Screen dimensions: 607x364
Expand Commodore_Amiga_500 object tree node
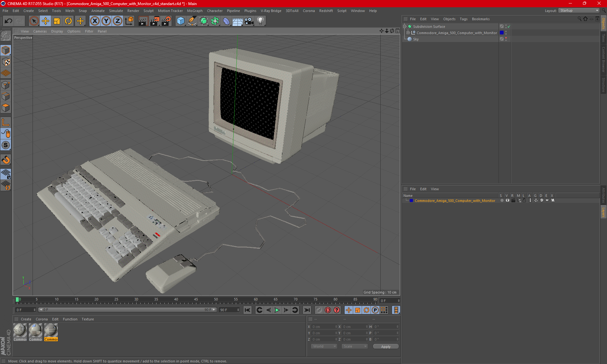(408, 33)
